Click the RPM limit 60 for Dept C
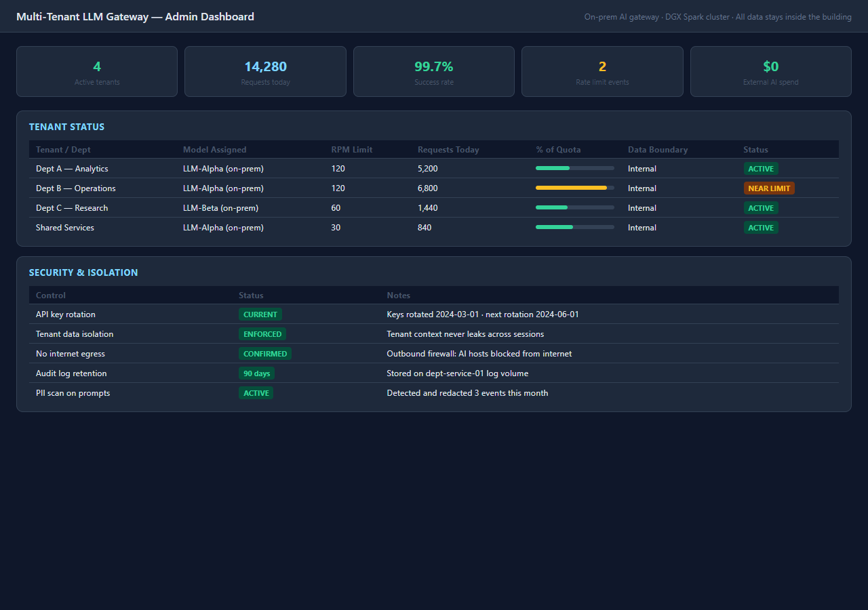Viewport: 868px width, 610px height. 336,208
